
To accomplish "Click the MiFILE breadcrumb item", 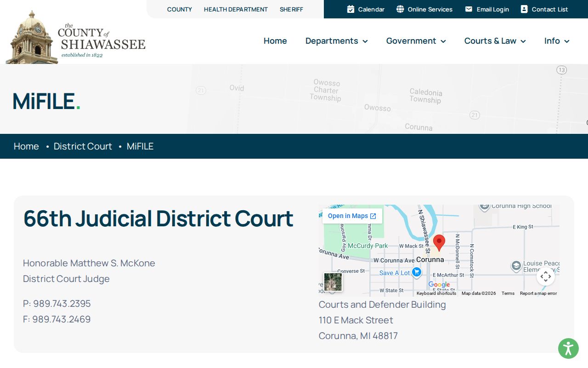I will coord(140,146).
